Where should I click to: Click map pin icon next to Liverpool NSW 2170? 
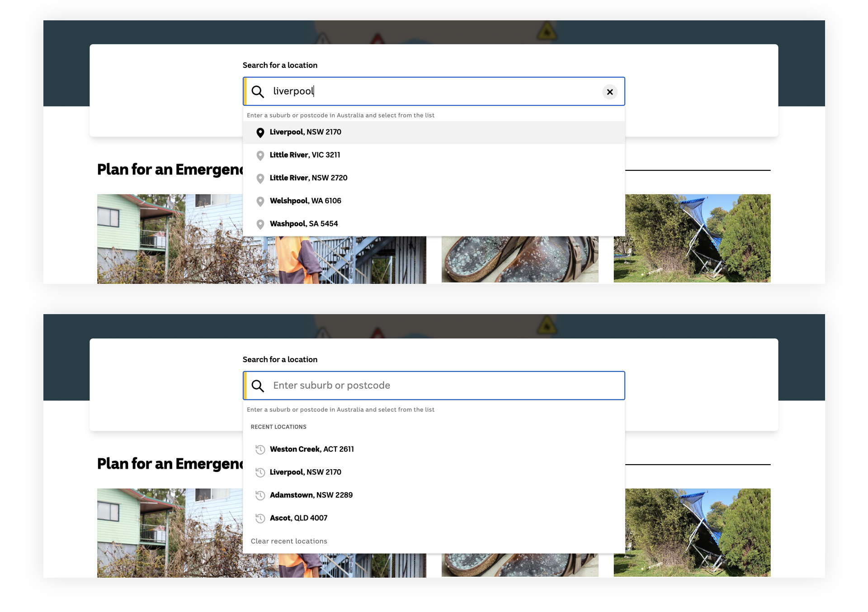coord(260,132)
